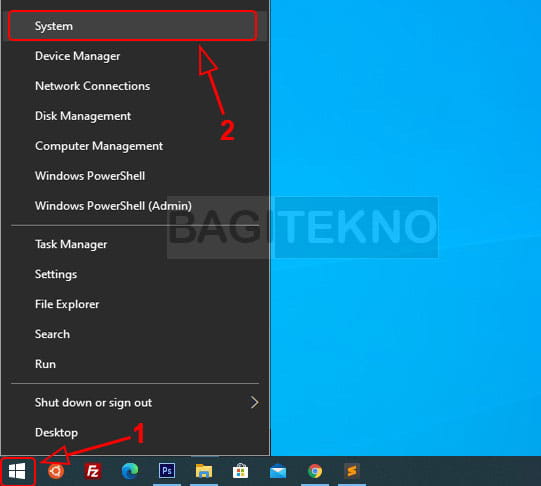
Task: Open Sublime Text from taskbar
Action: 352,471
